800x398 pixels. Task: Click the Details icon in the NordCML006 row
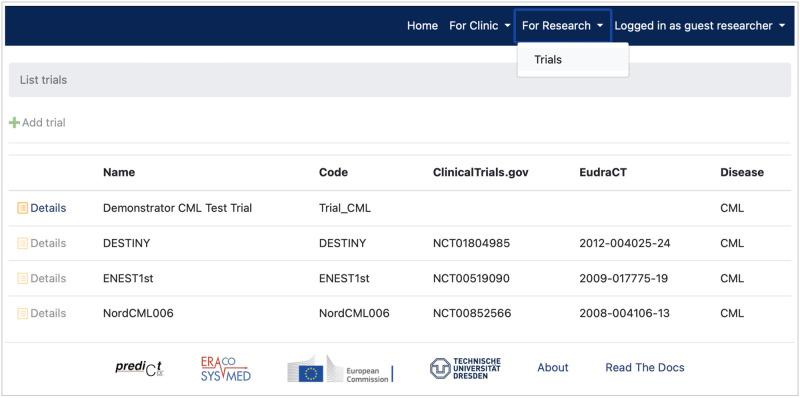click(x=22, y=313)
